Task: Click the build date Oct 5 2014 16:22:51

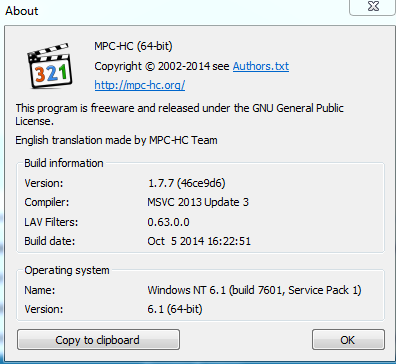Action: (x=199, y=241)
